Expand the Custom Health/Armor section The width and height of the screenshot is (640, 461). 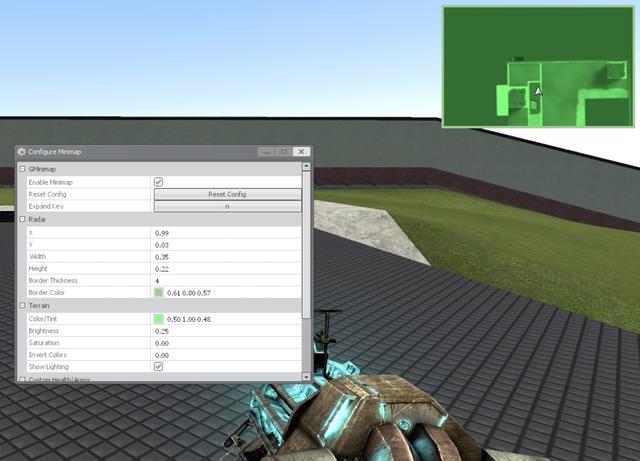pyautogui.click(x=23, y=380)
